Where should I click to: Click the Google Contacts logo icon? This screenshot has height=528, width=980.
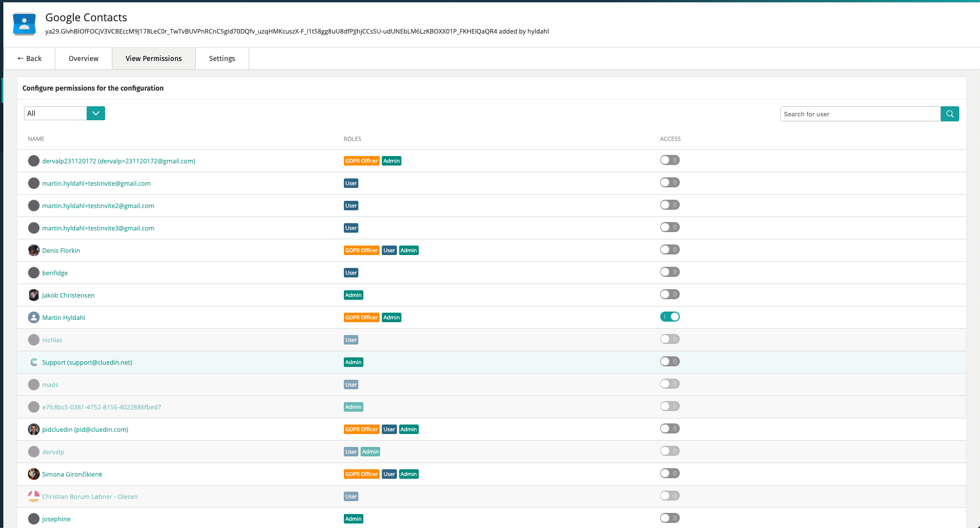pos(24,24)
